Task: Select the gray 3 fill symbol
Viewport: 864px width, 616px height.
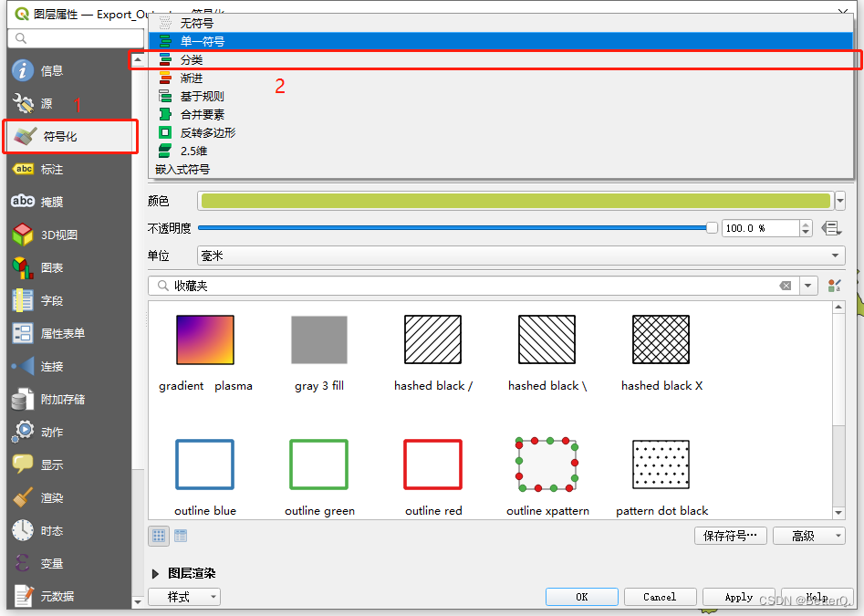Action: (319, 352)
